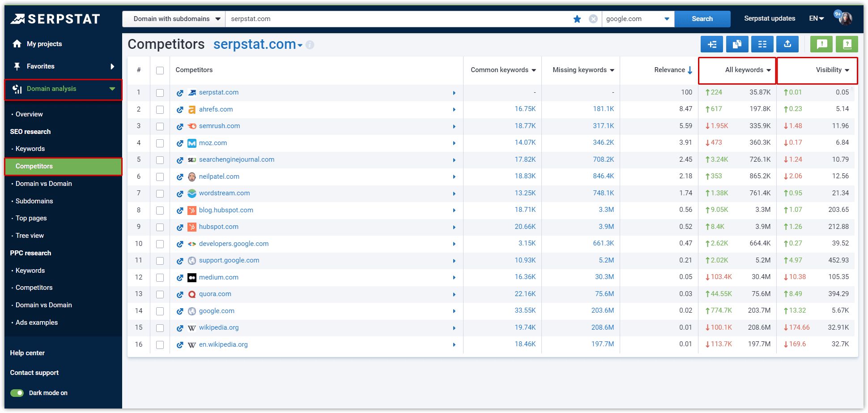868x413 pixels.
Task: Click the info icon beside serpstat.com title
Action: (310, 45)
